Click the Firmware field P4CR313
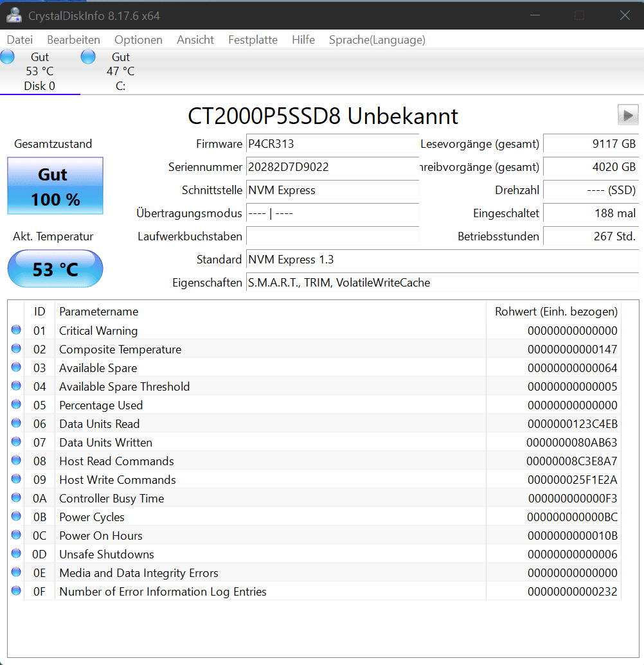This screenshot has width=644, height=665. coord(332,144)
